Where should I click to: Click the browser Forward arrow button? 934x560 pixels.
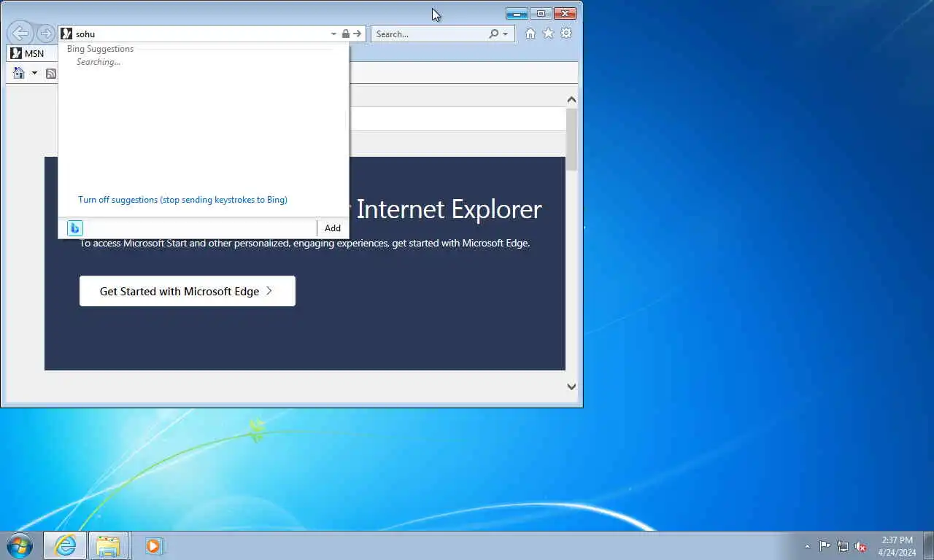(45, 34)
